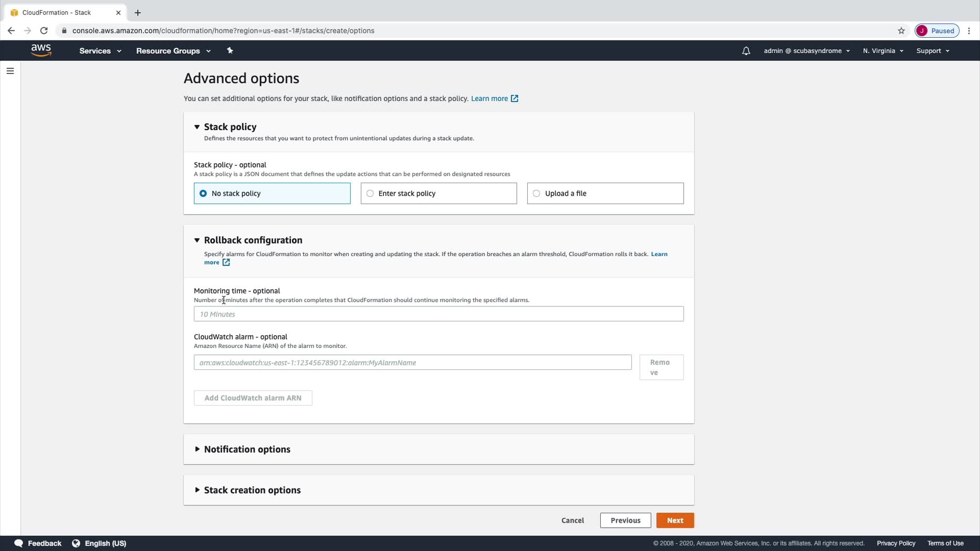The height and width of the screenshot is (551, 980).
Task: Choose the Enter stack policy radio button
Action: pos(370,194)
